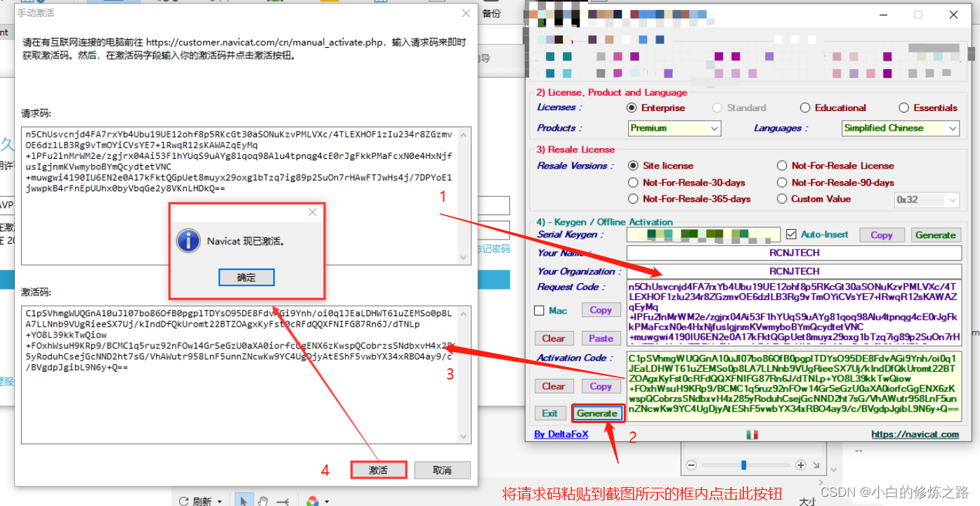This screenshot has width=980, height=506.
Task: Click the Italian flag icon in keygen
Action: (752, 435)
